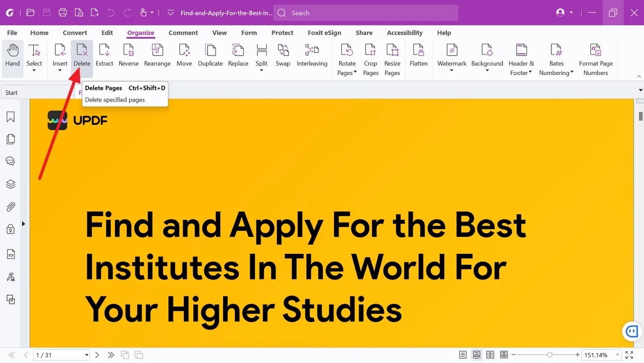This screenshot has height=363, width=644.
Task: Select the Extract pages tool
Action: tap(104, 51)
